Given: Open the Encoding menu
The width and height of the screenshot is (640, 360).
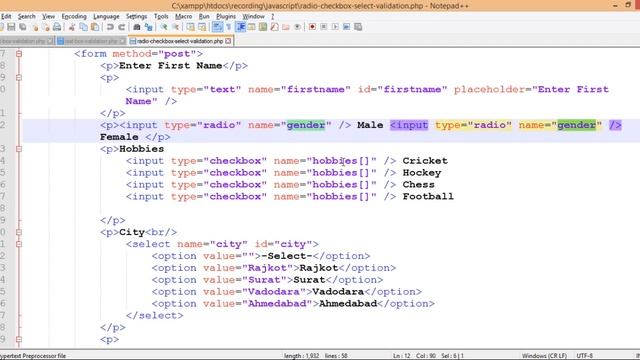Looking at the screenshot, I should pos(74,16).
